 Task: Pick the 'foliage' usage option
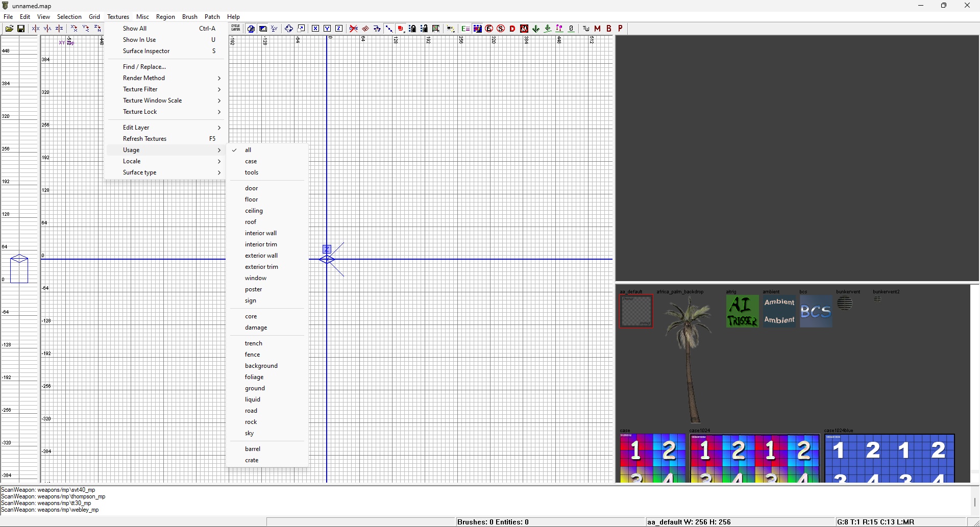tap(254, 377)
